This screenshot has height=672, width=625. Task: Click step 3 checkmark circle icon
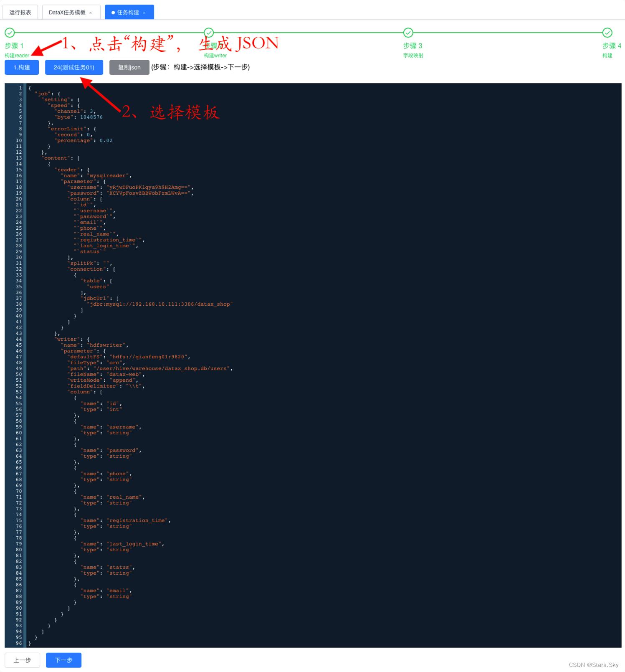pyautogui.click(x=408, y=33)
